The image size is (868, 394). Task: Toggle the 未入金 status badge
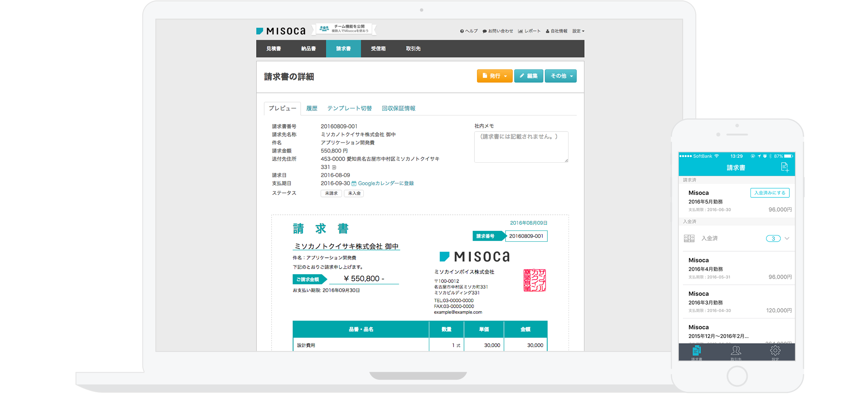coord(354,194)
